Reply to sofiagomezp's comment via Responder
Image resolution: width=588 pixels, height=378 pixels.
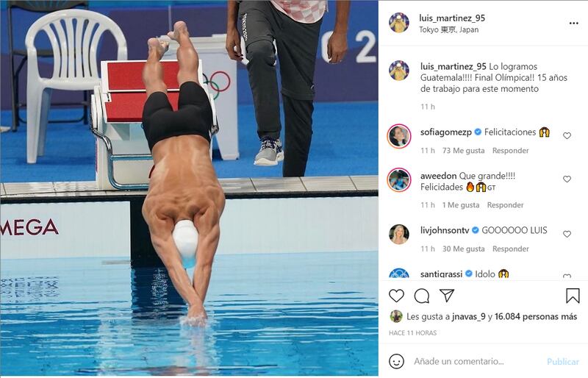(510, 151)
